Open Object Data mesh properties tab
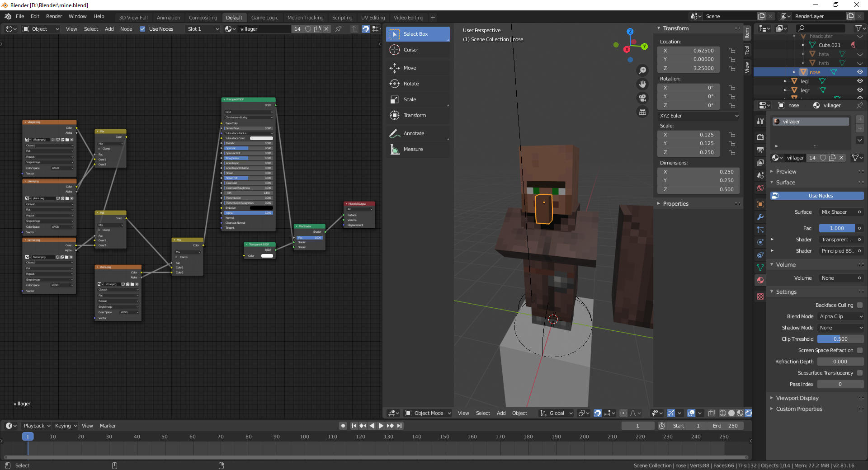Viewport: 868px width, 470px height. pyautogui.click(x=760, y=268)
